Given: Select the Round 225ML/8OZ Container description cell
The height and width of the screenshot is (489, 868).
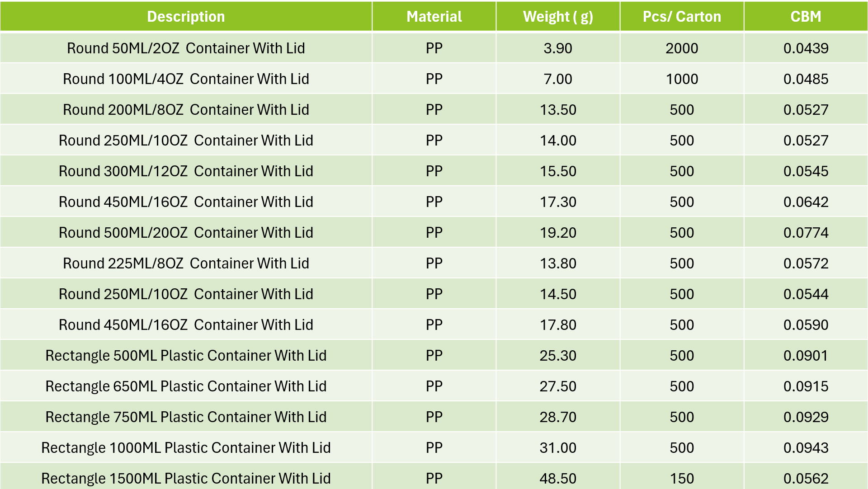Looking at the screenshot, I should pos(186,263).
